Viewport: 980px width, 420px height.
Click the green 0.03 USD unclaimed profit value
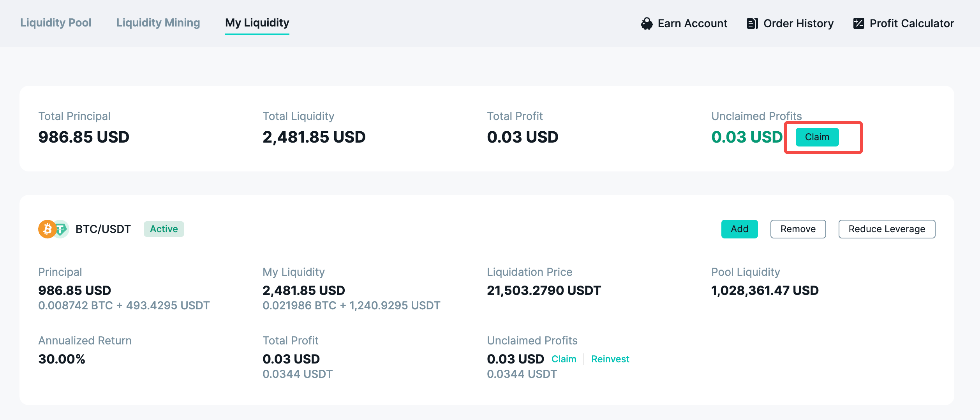click(x=747, y=137)
